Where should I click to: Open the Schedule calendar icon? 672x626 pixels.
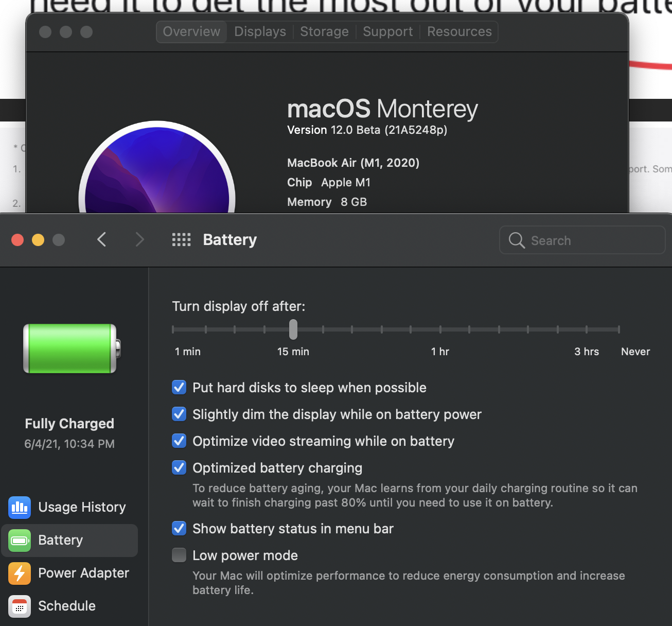click(20, 606)
